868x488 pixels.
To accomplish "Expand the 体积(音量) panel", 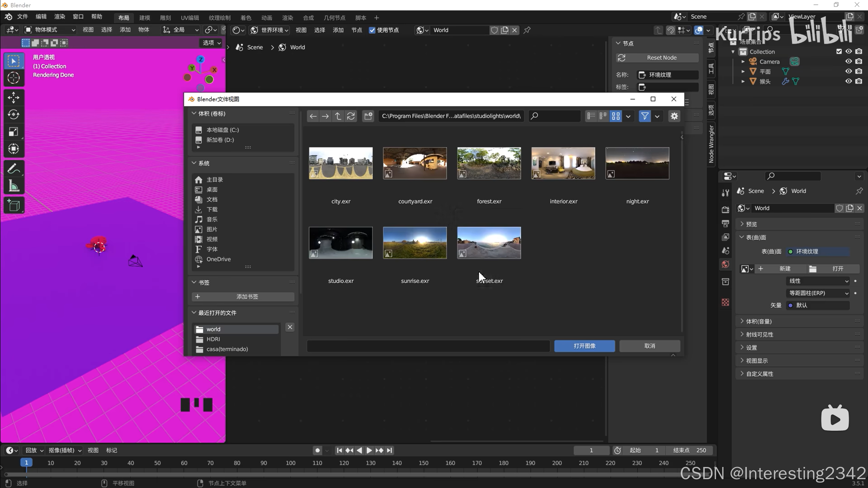I will click(759, 321).
